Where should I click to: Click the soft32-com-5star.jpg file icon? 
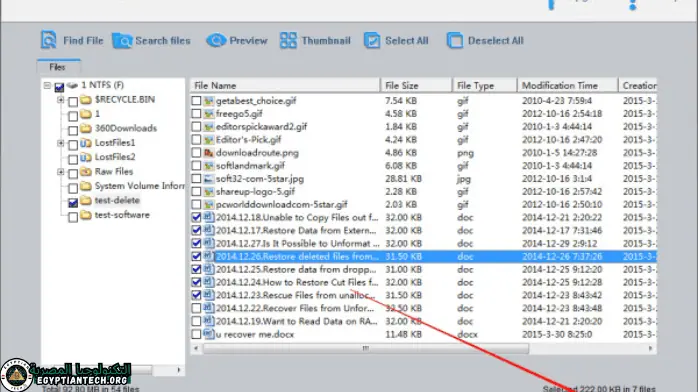[x=209, y=179]
